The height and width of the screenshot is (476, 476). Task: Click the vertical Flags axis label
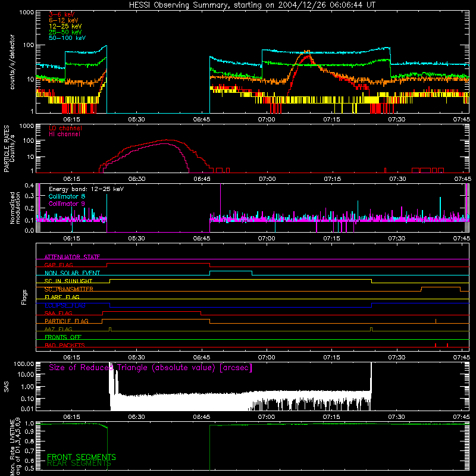pyautogui.click(x=24, y=297)
